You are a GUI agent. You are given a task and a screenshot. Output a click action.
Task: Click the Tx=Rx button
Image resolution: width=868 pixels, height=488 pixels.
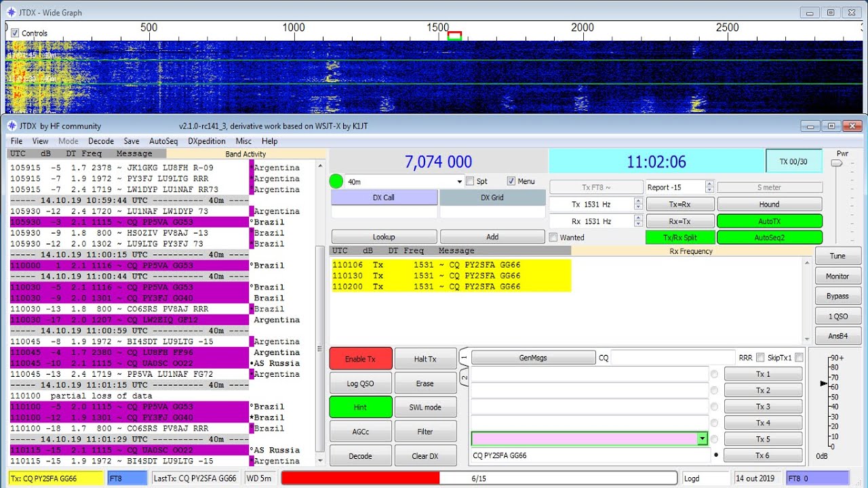[680, 204]
